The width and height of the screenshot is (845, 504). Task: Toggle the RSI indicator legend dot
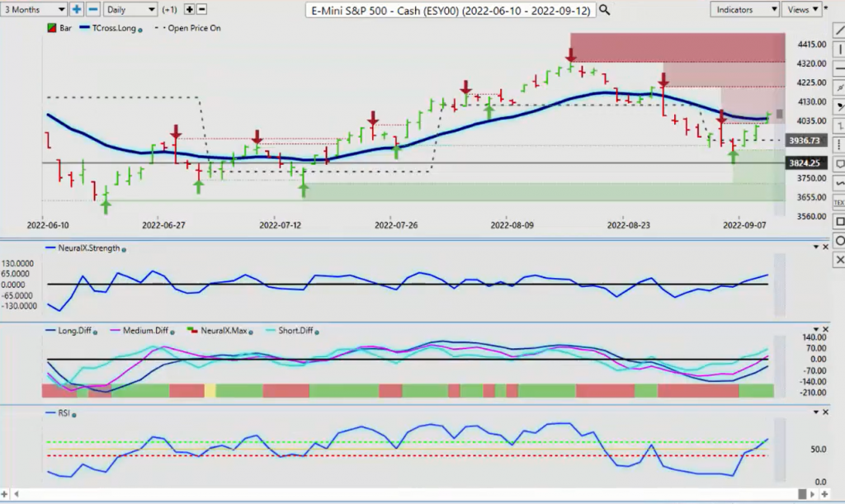pyautogui.click(x=73, y=415)
